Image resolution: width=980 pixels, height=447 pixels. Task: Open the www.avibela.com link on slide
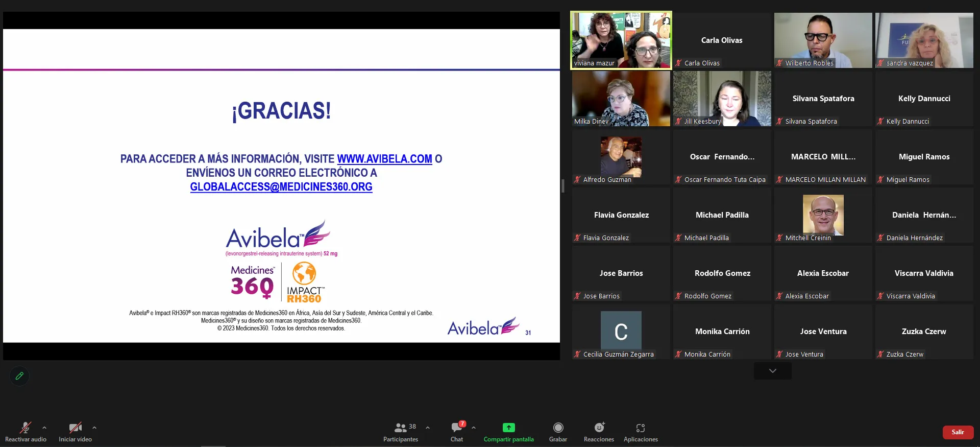tap(384, 159)
